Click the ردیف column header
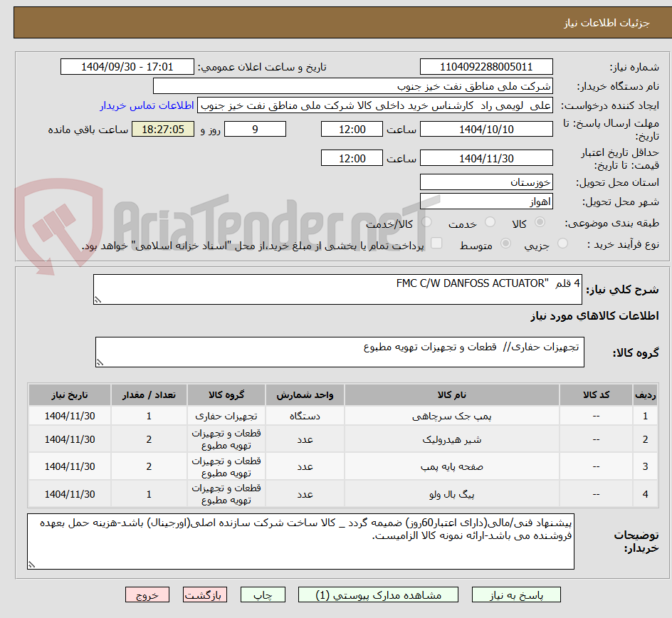Screen dimensions: 672x618 [646, 394]
